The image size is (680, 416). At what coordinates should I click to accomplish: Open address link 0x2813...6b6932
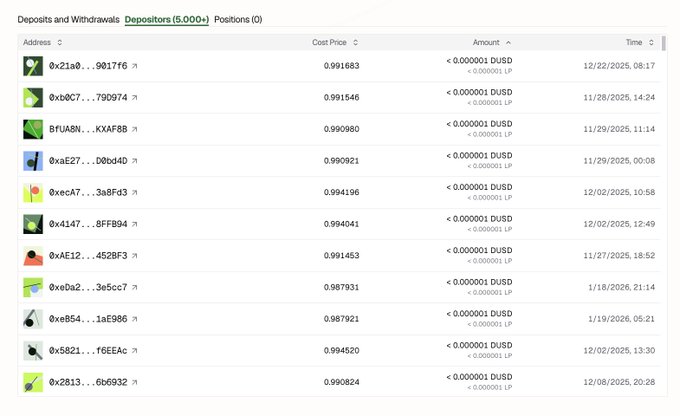coord(88,383)
